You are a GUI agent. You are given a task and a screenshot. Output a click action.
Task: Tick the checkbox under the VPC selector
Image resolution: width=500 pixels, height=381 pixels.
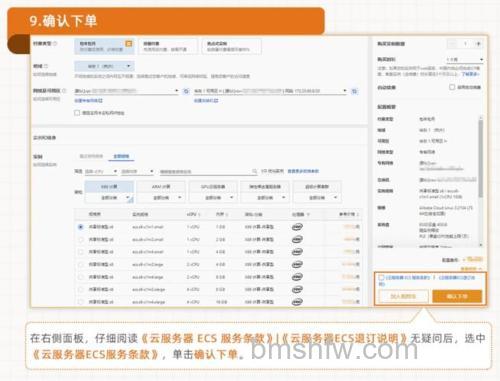pyautogui.click(x=77, y=113)
